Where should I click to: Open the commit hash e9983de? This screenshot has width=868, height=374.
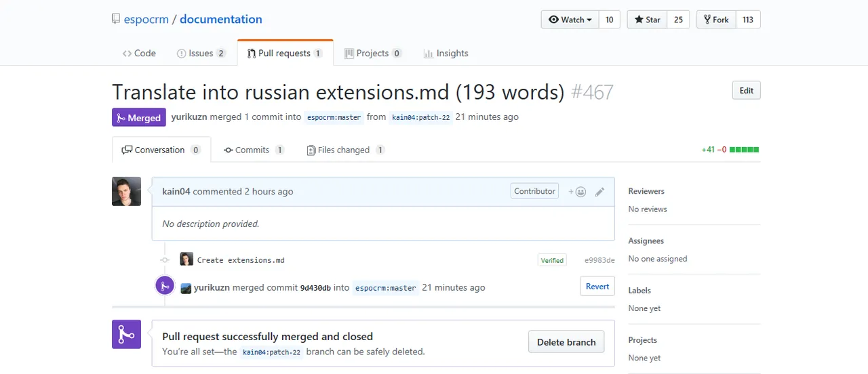tap(599, 260)
